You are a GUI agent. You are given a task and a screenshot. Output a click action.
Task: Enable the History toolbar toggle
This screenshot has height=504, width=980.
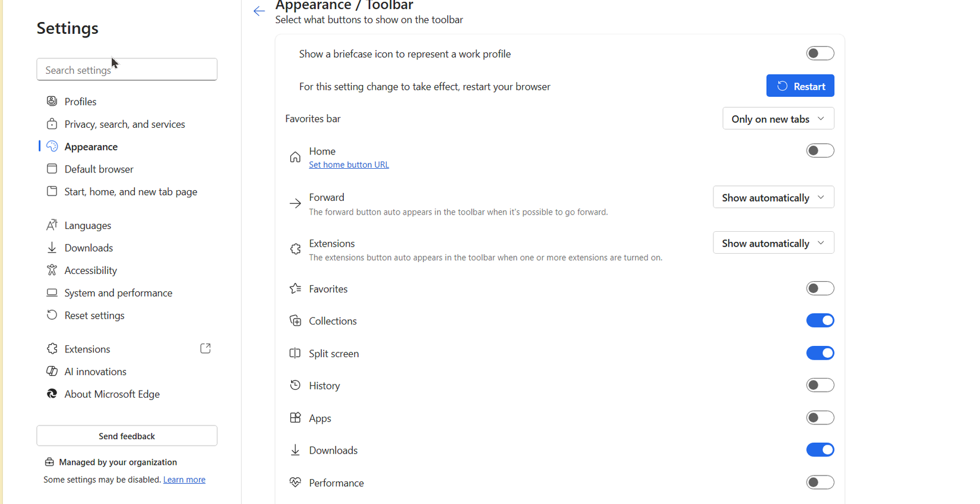pos(820,385)
